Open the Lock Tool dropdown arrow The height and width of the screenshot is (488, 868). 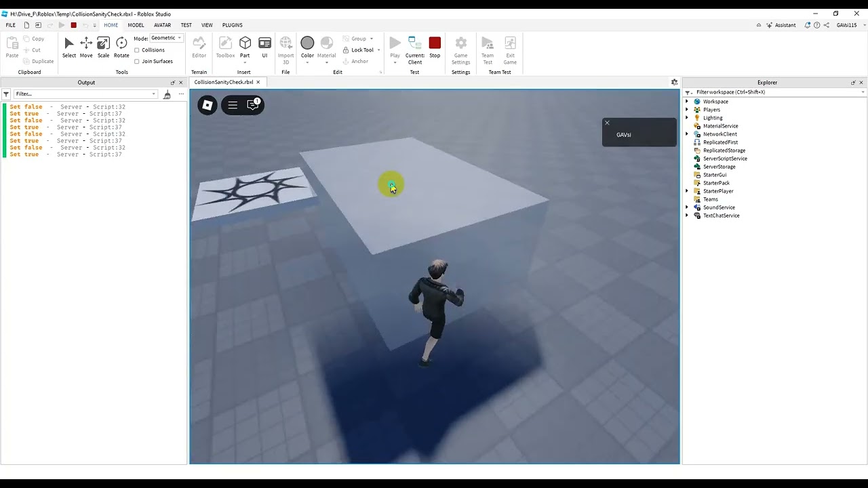click(x=378, y=50)
